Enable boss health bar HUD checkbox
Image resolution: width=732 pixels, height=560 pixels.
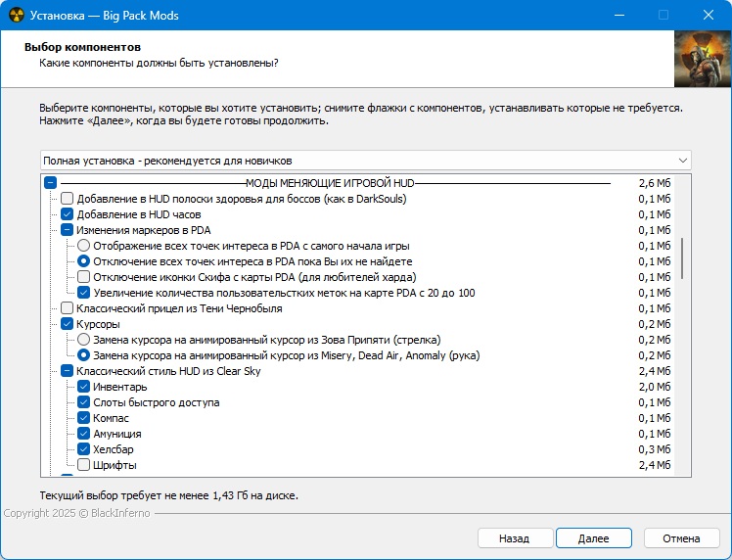(68, 199)
